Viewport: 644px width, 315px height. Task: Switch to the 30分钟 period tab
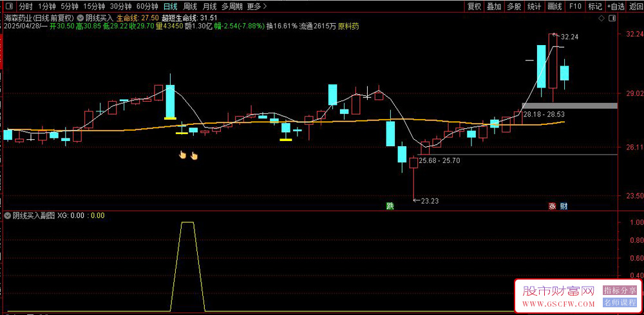(120, 6)
